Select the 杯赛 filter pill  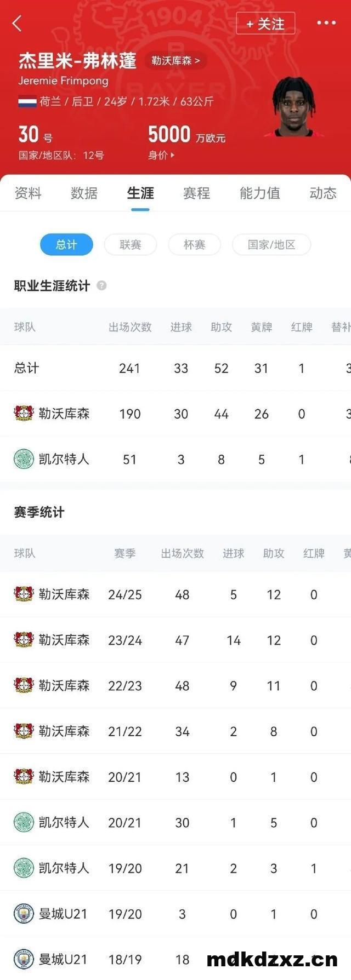tap(194, 244)
